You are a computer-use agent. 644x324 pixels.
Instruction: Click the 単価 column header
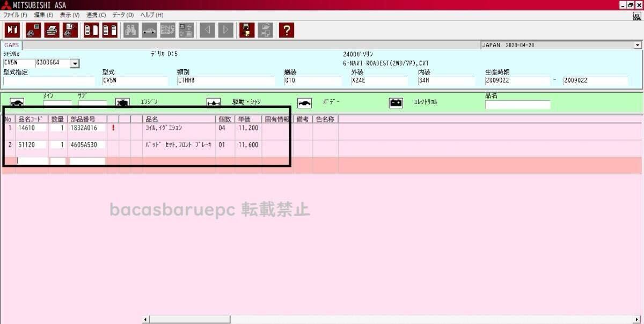248,119
